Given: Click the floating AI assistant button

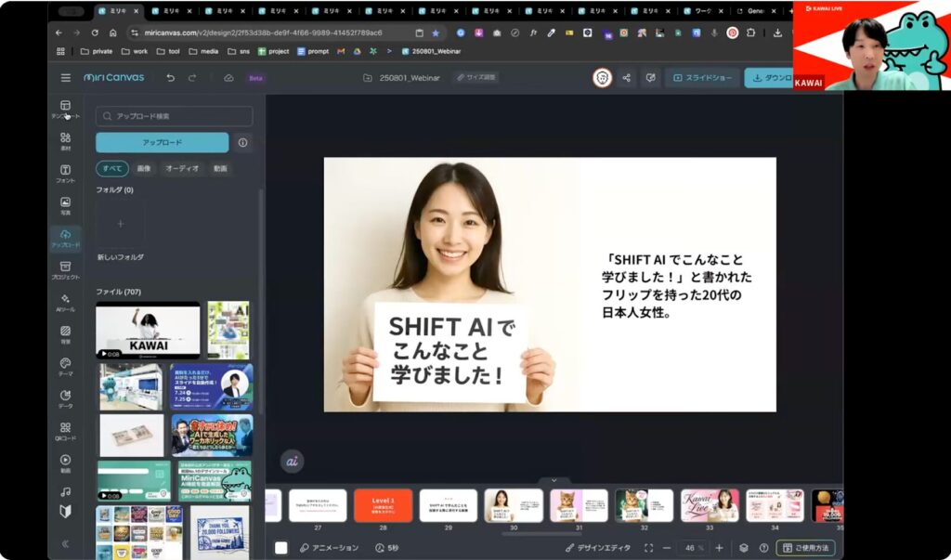Looking at the screenshot, I should pyautogui.click(x=292, y=461).
